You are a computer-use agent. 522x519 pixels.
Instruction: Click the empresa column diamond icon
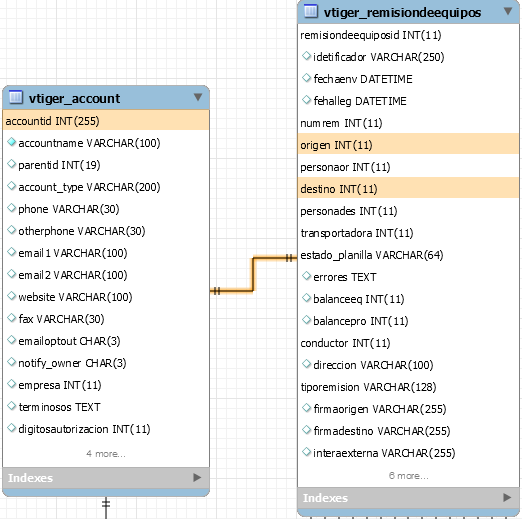click(x=12, y=384)
